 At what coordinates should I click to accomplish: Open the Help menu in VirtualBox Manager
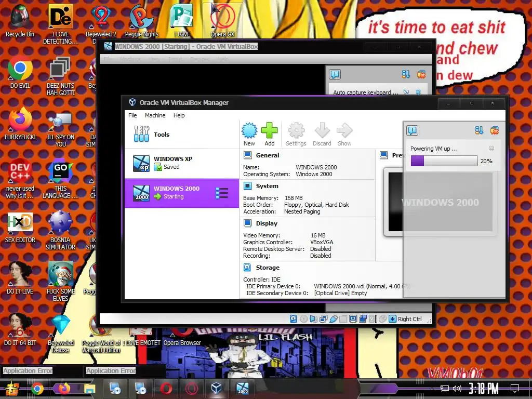point(179,115)
